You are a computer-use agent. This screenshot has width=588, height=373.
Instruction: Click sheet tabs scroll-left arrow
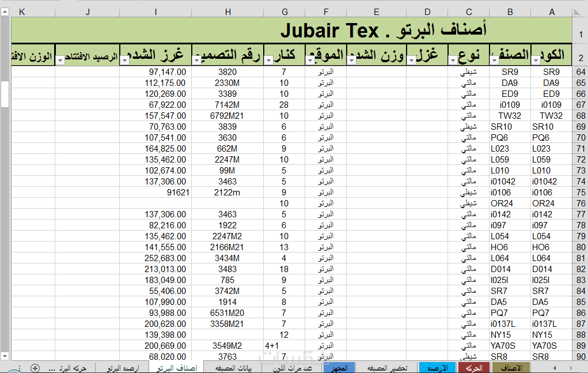[555, 368]
